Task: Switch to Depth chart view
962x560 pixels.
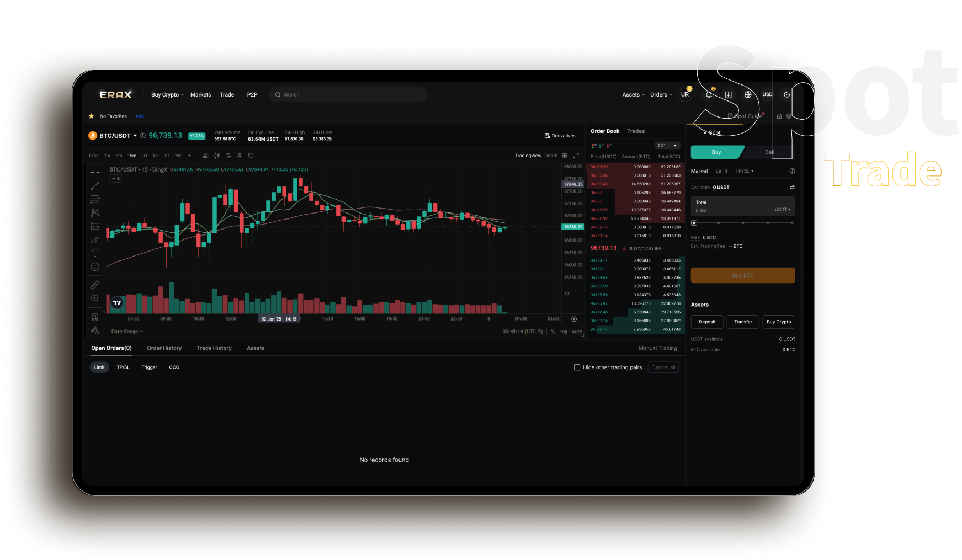Action: [x=551, y=156]
